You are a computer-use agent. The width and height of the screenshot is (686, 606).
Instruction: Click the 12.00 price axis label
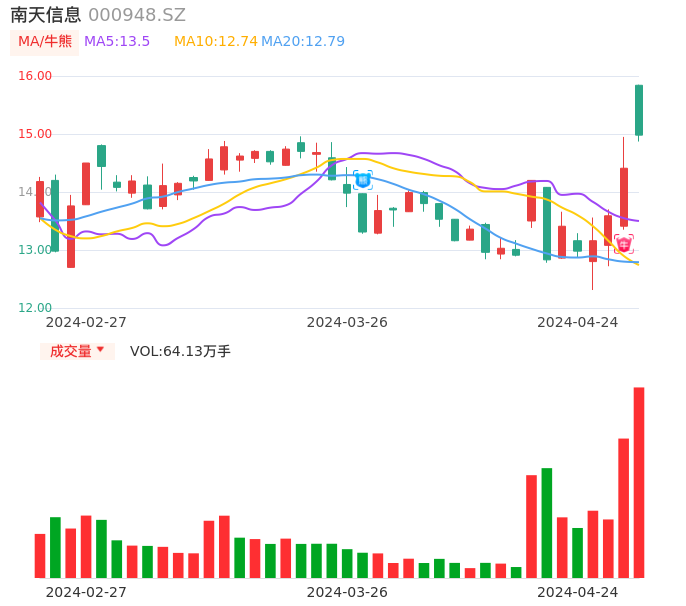click(x=35, y=308)
